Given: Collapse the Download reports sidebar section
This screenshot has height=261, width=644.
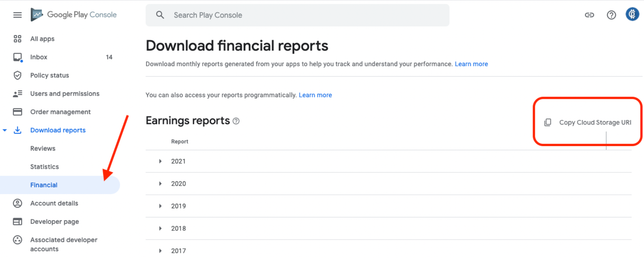Looking at the screenshot, I should pyautogui.click(x=5, y=130).
